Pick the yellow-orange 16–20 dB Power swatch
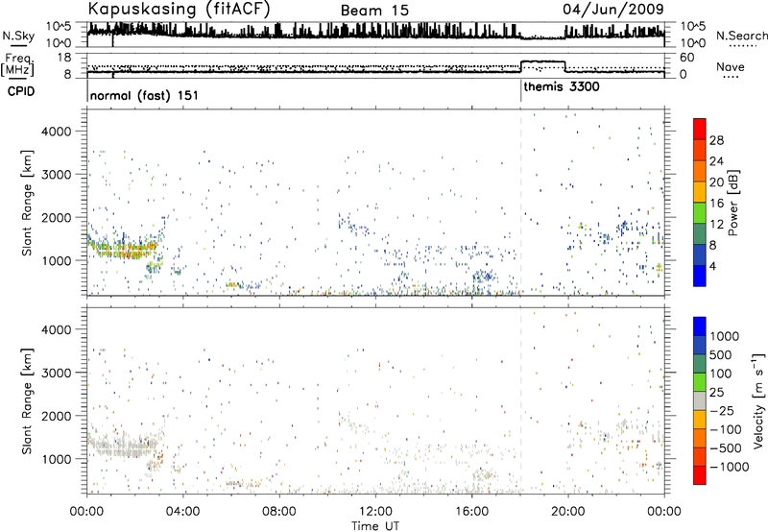The height and width of the screenshot is (532, 768). (700, 192)
